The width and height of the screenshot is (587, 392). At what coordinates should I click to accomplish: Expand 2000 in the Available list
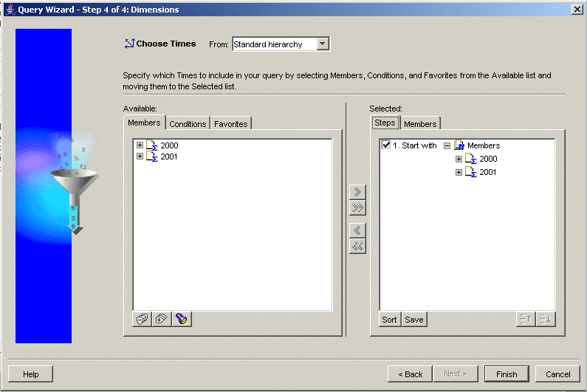[x=140, y=145]
